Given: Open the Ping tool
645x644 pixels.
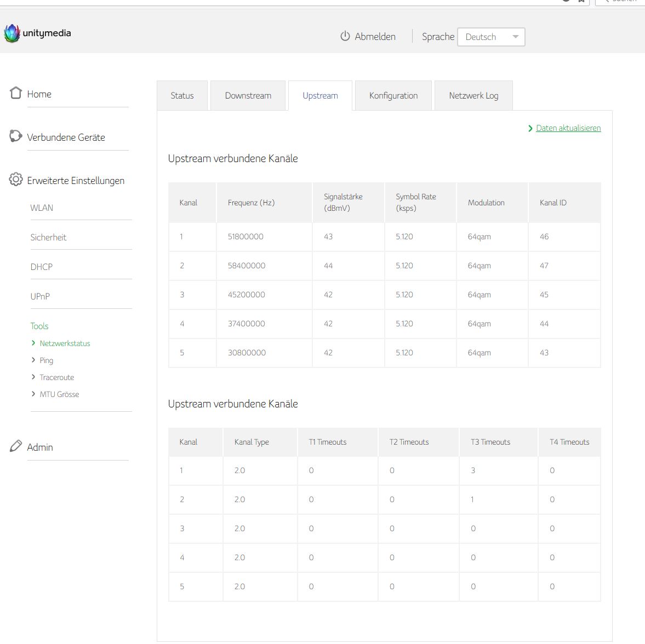Looking at the screenshot, I should tap(46, 360).
